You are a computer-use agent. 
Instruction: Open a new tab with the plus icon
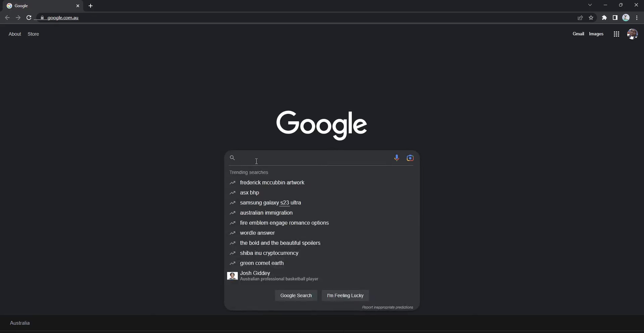(91, 6)
